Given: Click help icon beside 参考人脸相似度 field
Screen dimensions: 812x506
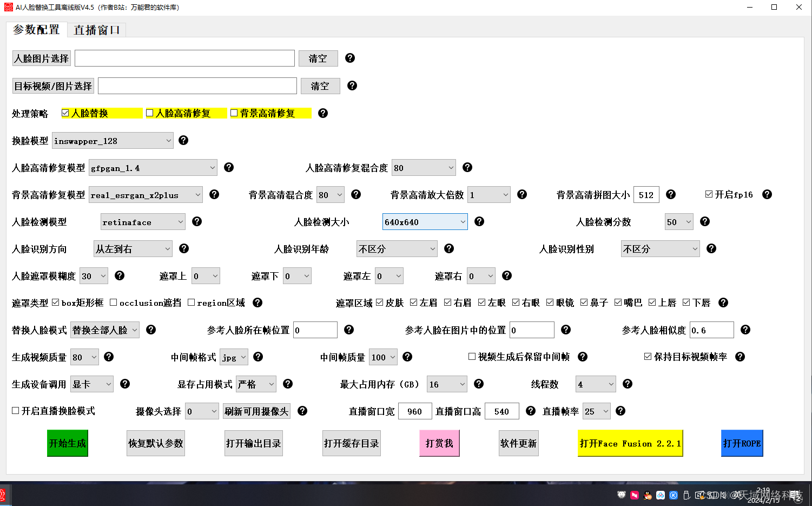Looking at the screenshot, I should pos(745,330).
